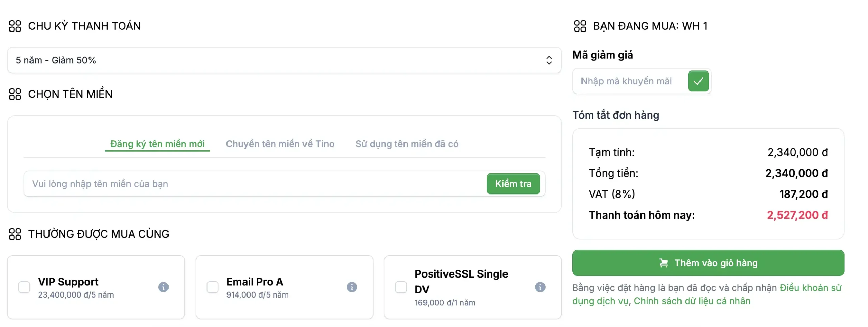Viewport: 868px width, 327px height.
Task: Open 'Sử dụng tên miền đã có' tab
Action: coord(407,144)
